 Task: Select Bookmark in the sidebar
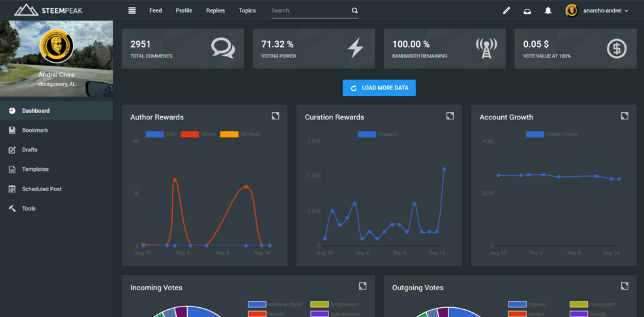[56, 130]
